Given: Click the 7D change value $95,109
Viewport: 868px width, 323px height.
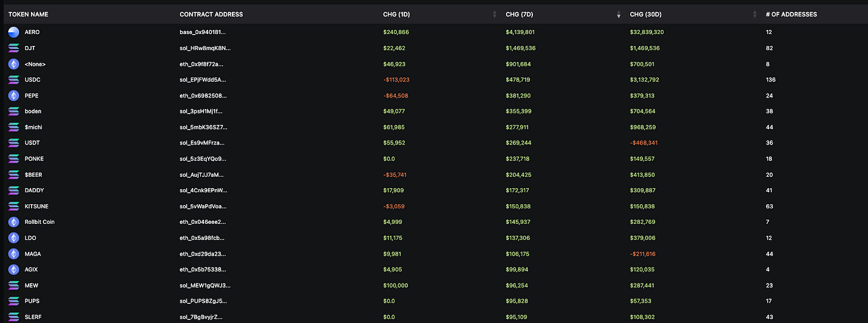Looking at the screenshot, I should tap(517, 317).
